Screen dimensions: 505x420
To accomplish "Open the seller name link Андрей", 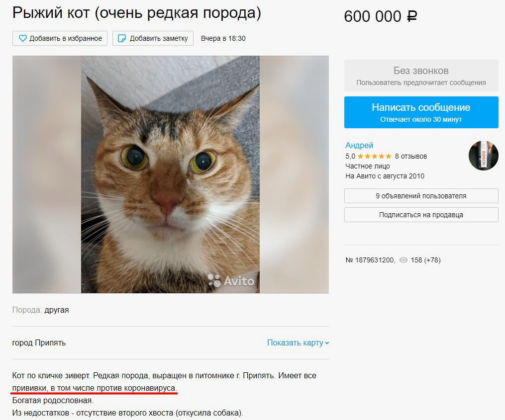I will click(x=359, y=145).
